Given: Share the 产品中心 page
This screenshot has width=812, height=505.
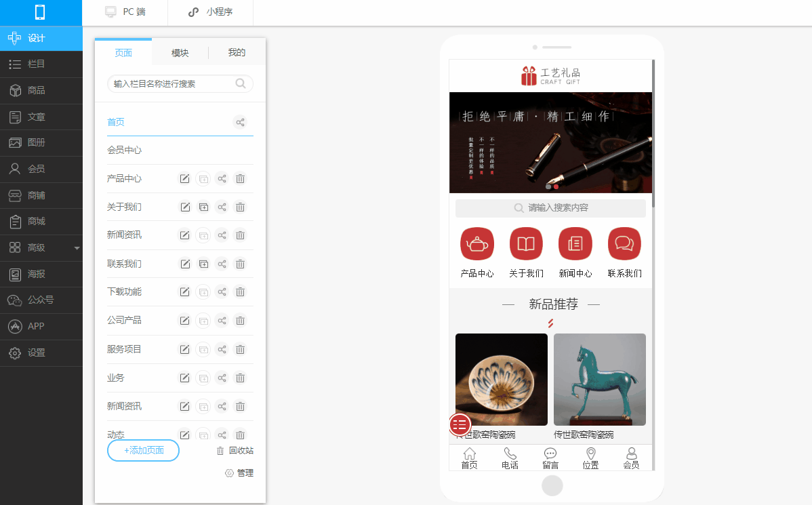Looking at the screenshot, I should (x=222, y=179).
